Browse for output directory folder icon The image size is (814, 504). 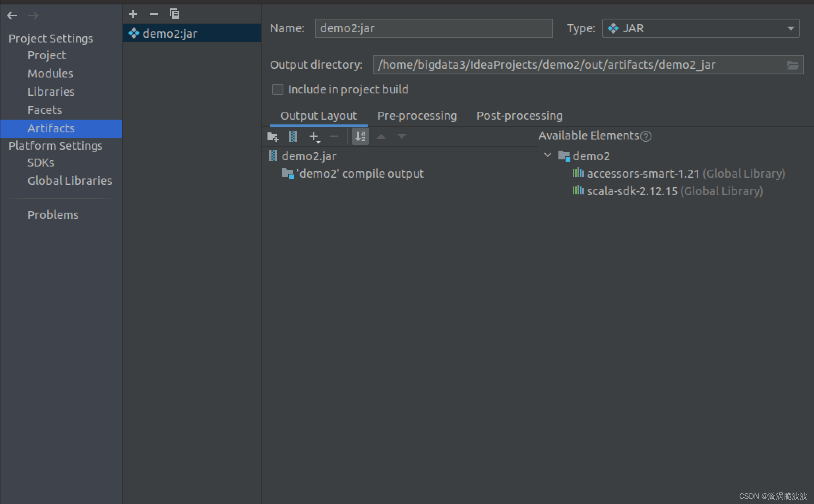coord(793,65)
